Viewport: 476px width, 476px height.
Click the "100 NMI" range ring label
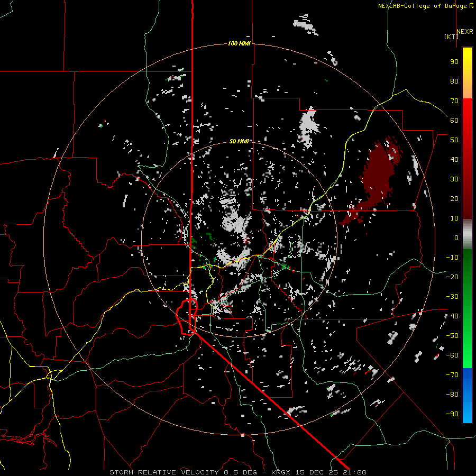tap(239, 43)
